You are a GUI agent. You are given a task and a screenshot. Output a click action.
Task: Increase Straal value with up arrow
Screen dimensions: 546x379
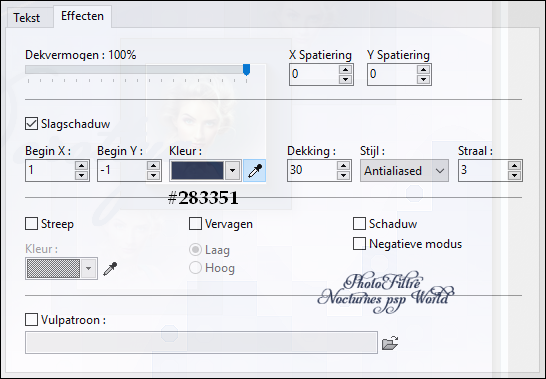tap(515, 166)
